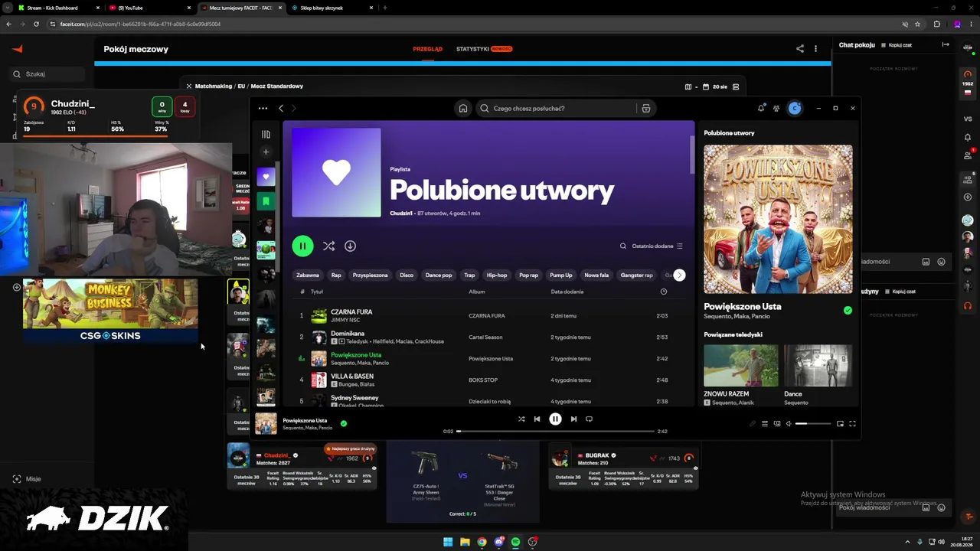Reload the FACEIT page

pyautogui.click(x=36, y=24)
